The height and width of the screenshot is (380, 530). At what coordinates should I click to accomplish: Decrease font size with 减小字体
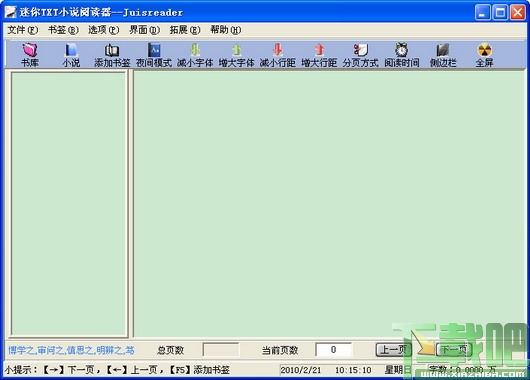click(195, 55)
